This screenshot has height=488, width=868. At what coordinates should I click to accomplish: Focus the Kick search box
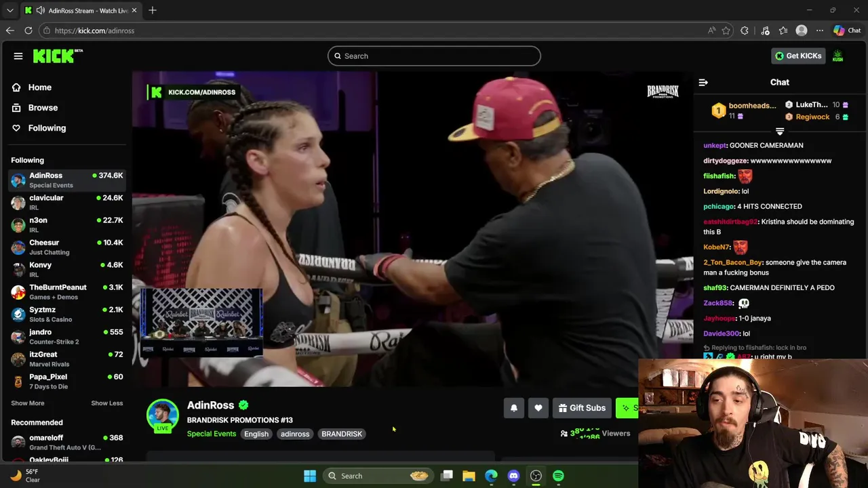[434, 56]
